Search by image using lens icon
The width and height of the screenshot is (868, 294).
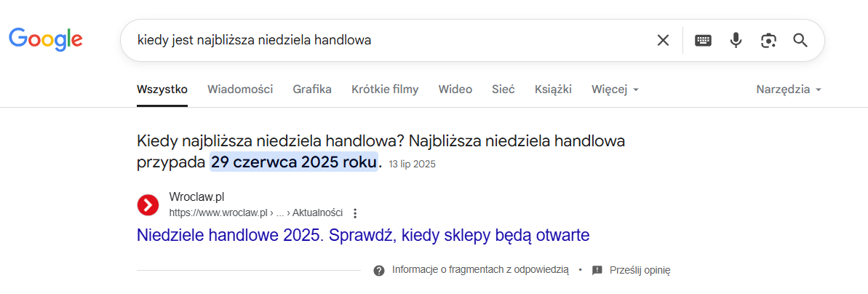[768, 40]
